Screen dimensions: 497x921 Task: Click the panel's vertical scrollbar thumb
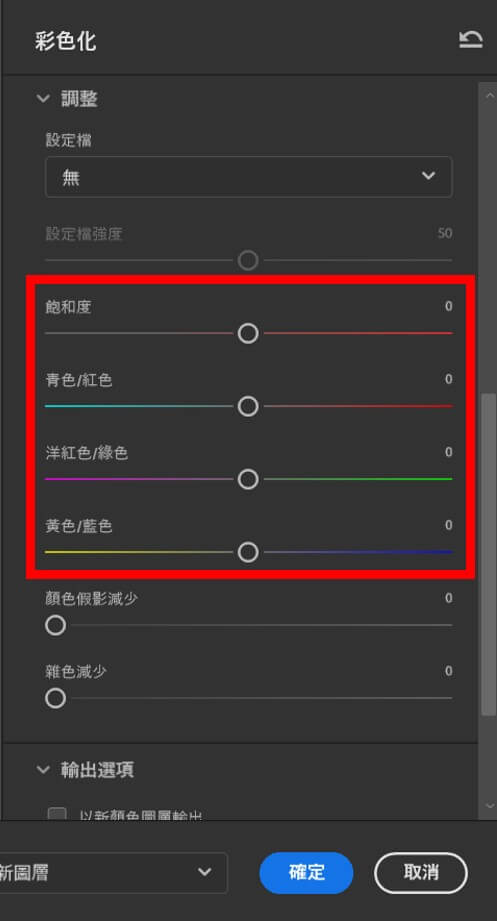(x=489, y=554)
